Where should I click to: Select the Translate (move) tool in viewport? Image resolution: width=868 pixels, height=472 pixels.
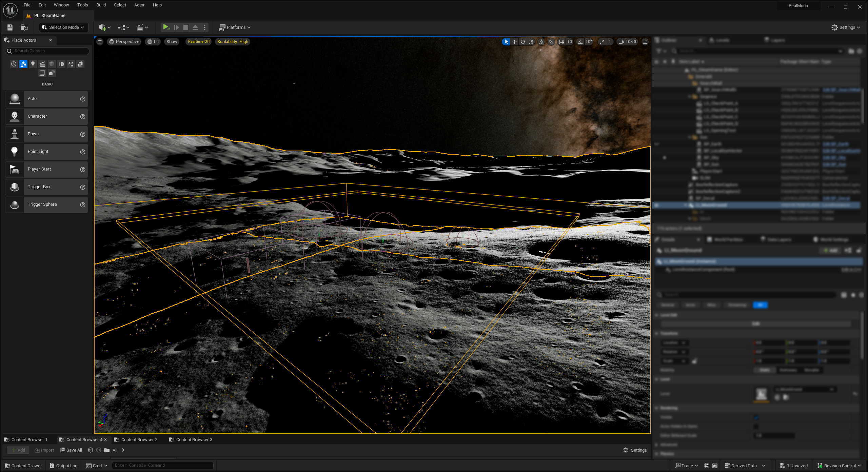coord(514,42)
